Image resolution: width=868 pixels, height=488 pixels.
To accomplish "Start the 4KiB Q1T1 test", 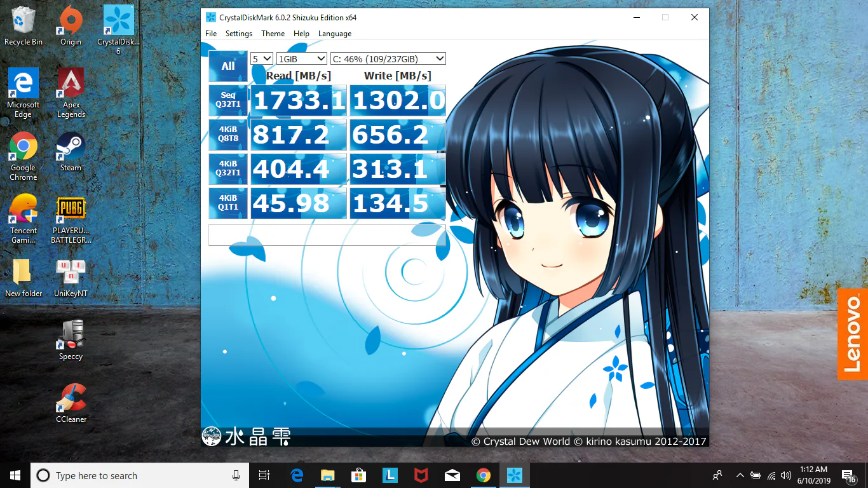I will tap(228, 203).
